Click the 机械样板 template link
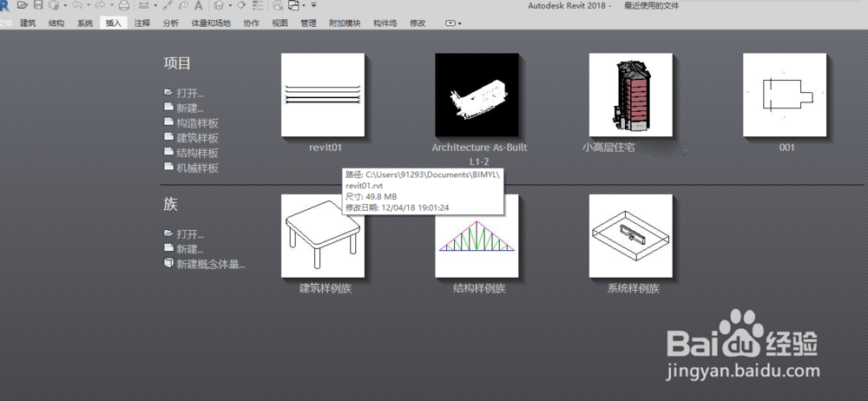Image resolution: width=868 pixels, height=401 pixels. pos(198,168)
